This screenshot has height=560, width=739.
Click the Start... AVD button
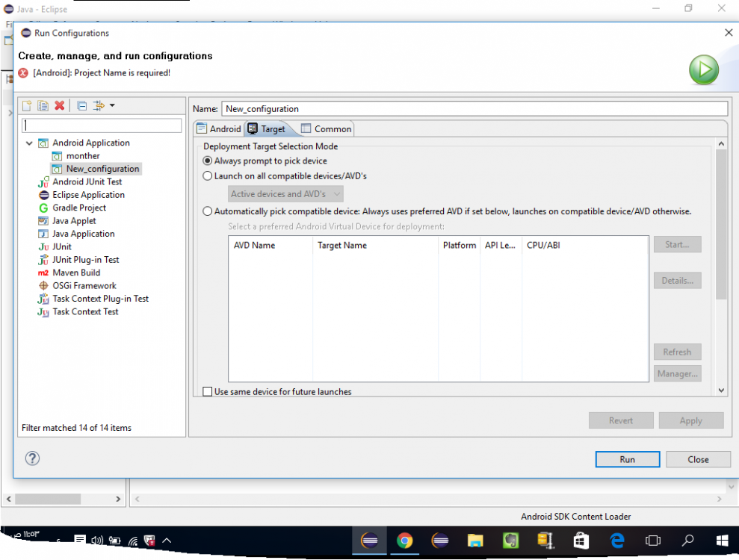tap(677, 244)
